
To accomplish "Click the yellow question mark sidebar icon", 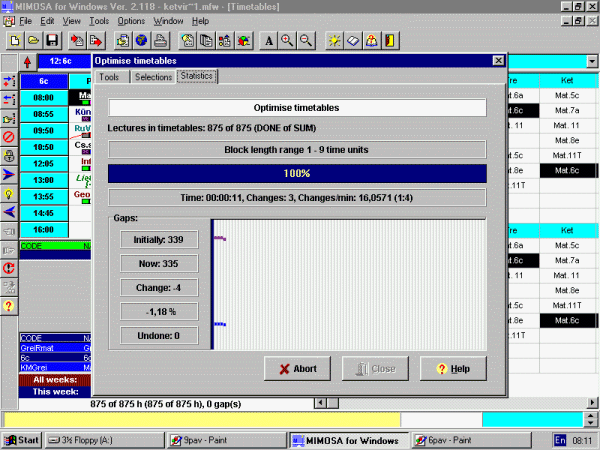I will [x=9, y=305].
